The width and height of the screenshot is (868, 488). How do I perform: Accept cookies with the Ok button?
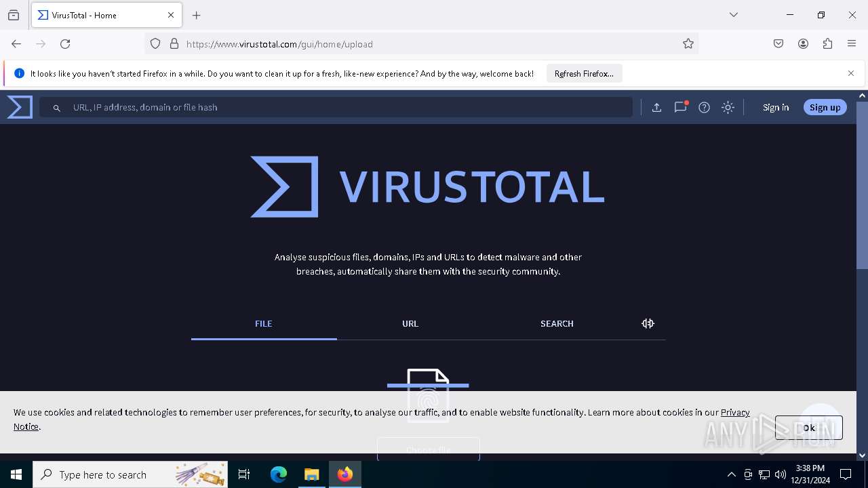click(x=809, y=428)
